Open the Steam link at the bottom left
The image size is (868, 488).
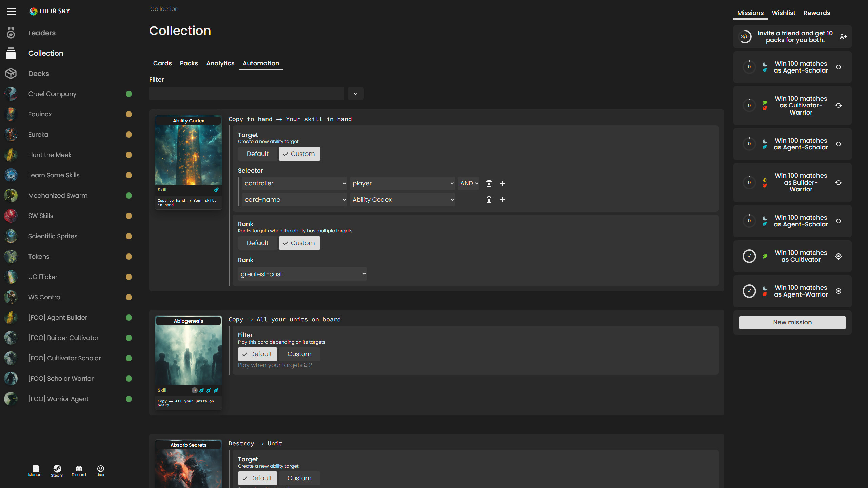tap(57, 470)
